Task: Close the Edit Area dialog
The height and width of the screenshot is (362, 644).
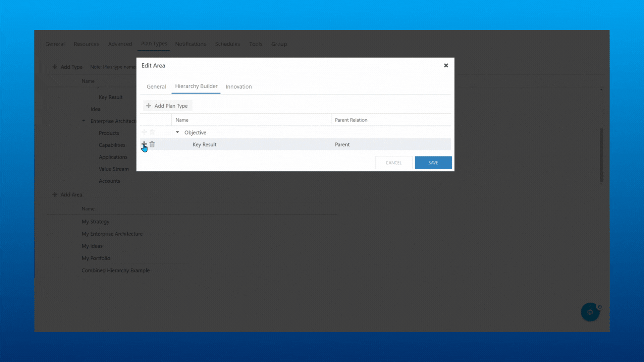Action: click(x=446, y=65)
